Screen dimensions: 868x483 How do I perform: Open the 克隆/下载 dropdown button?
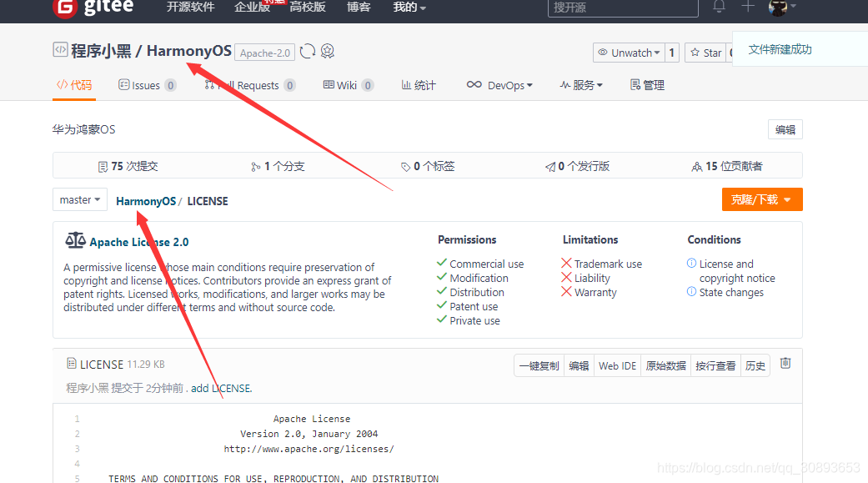[x=762, y=199]
